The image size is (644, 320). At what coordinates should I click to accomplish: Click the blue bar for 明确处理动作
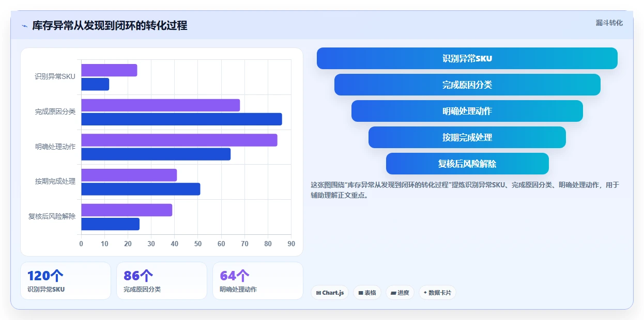point(156,154)
